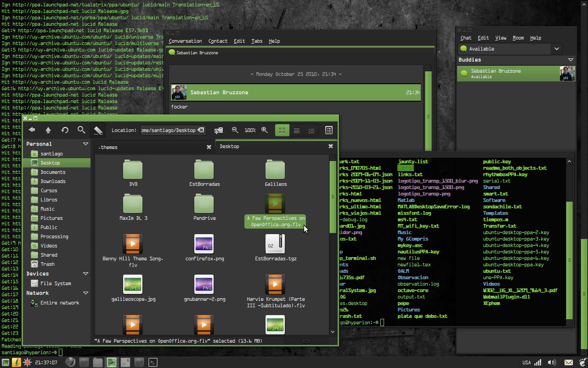Screen dimensions: 588x368
Task: Close the Desktop tab
Action: pos(330,146)
